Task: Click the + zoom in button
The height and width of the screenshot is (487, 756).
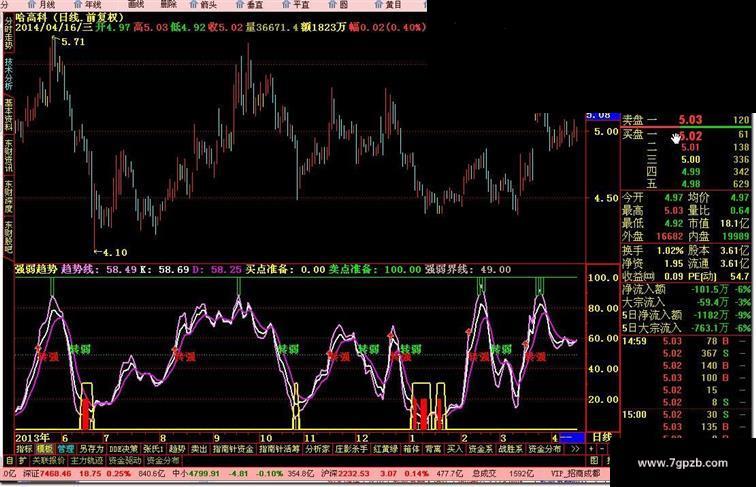Action: tap(591, 449)
